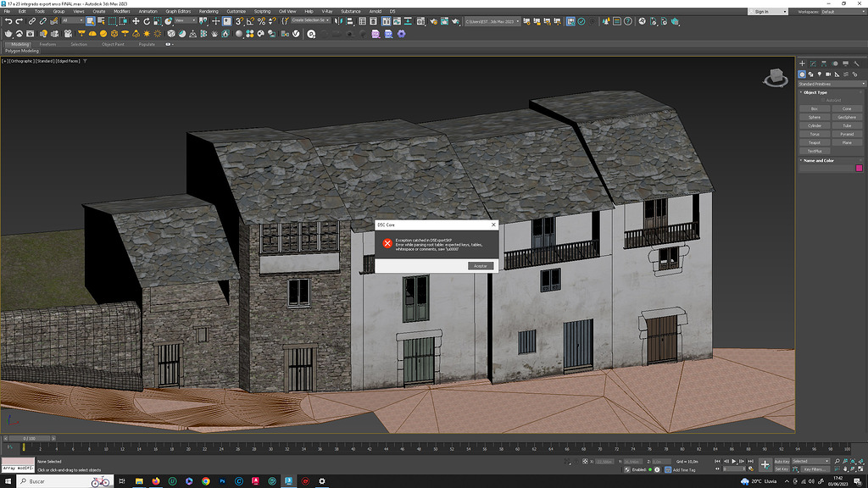Viewport: 868px width, 488px height.
Task: Enable Auto Key animation mode
Action: coord(782,460)
